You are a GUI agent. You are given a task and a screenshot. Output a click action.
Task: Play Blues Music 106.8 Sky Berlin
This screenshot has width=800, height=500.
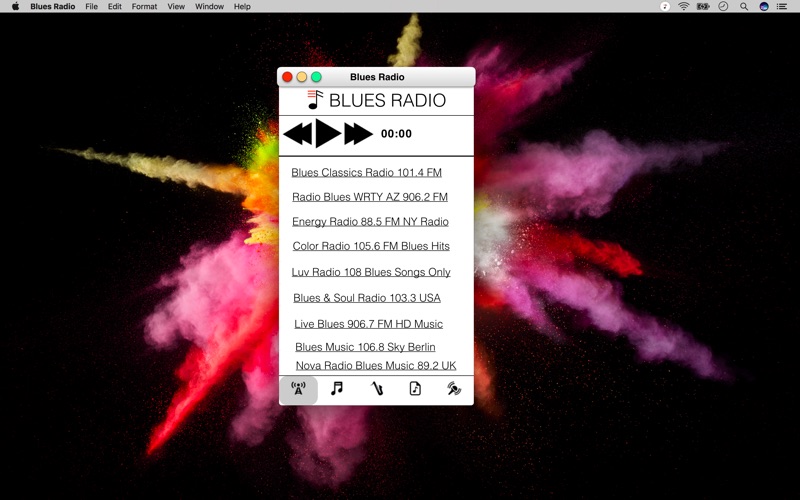coord(365,347)
